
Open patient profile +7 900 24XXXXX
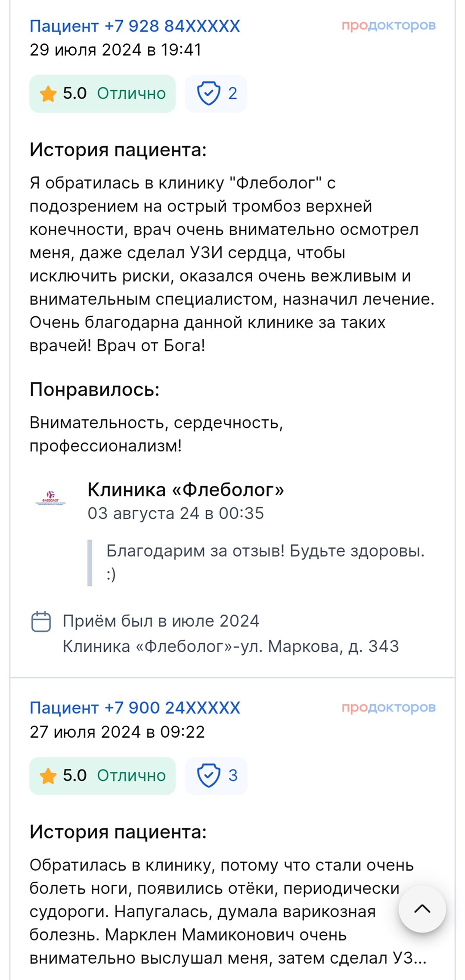click(x=134, y=708)
